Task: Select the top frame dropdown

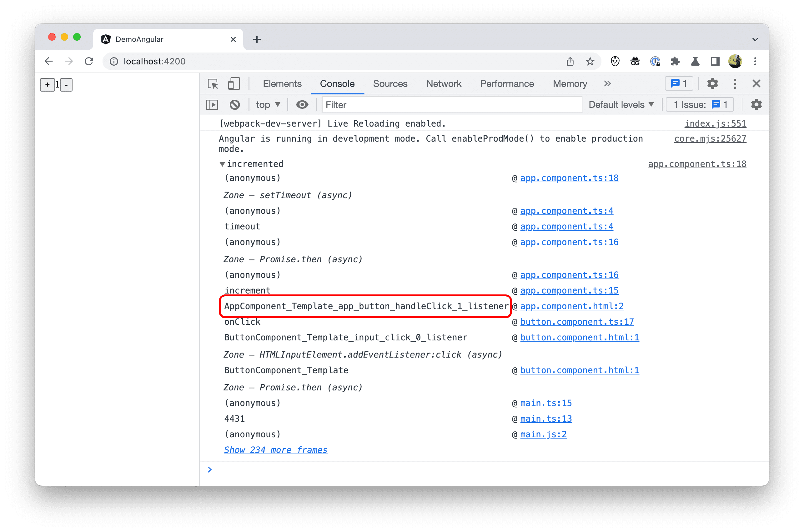Action: click(x=267, y=105)
